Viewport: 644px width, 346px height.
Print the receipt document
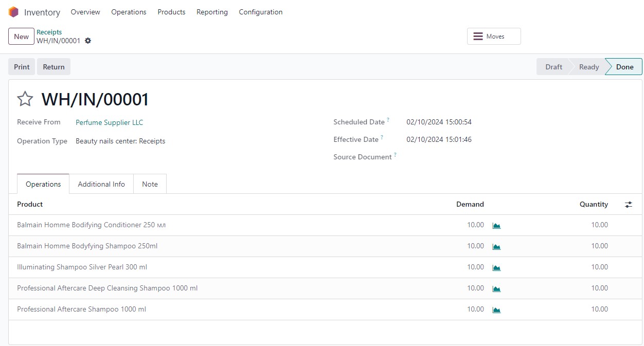[21, 66]
